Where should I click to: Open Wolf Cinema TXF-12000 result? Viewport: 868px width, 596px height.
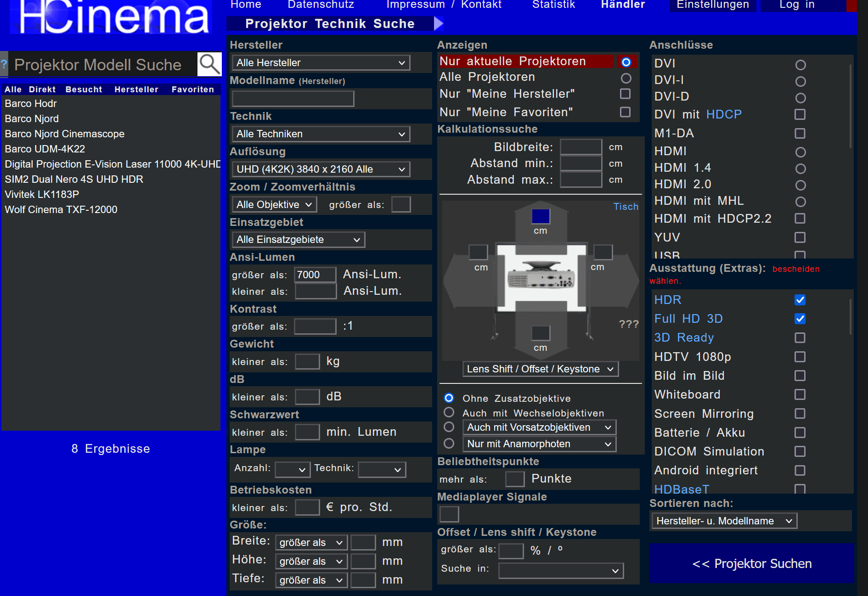pos(61,210)
